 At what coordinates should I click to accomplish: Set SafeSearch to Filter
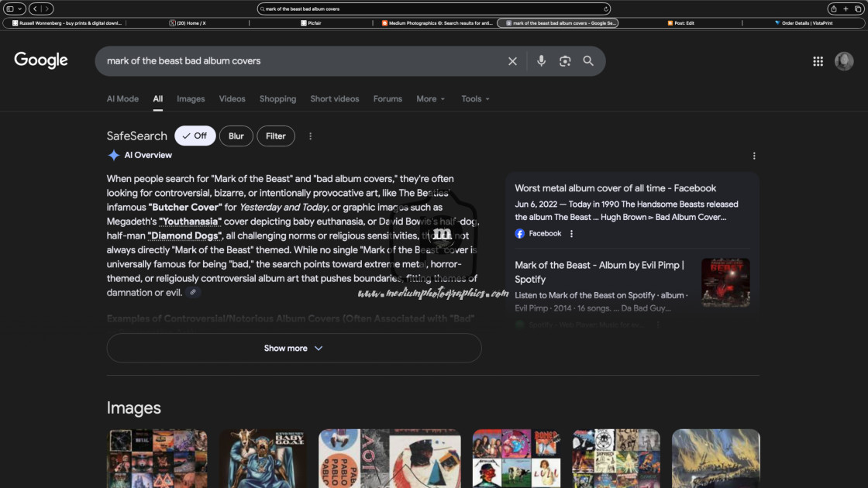click(276, 136)
